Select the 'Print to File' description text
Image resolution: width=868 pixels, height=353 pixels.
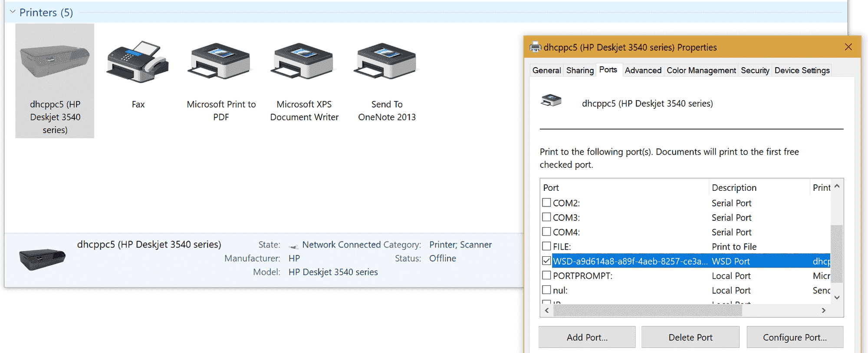tap(734, 246)
